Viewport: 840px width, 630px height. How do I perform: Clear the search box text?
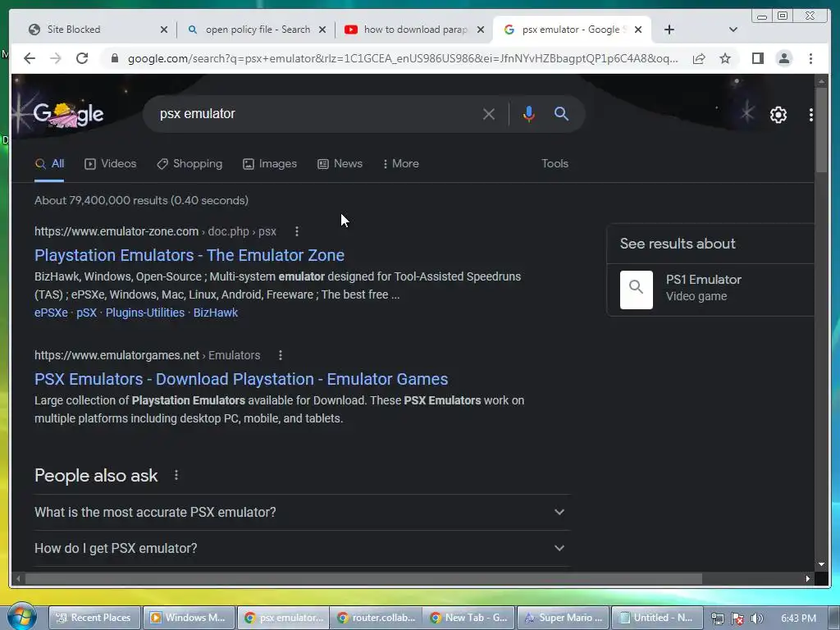(489, 114)
